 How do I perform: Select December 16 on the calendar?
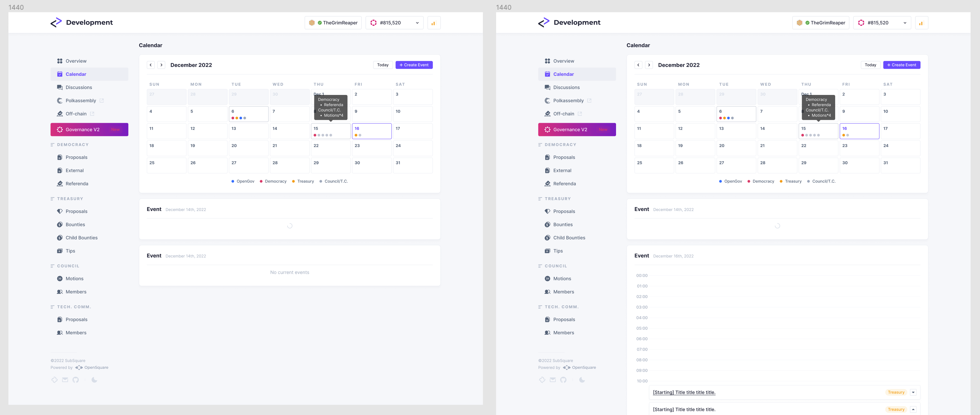(372, 131)
